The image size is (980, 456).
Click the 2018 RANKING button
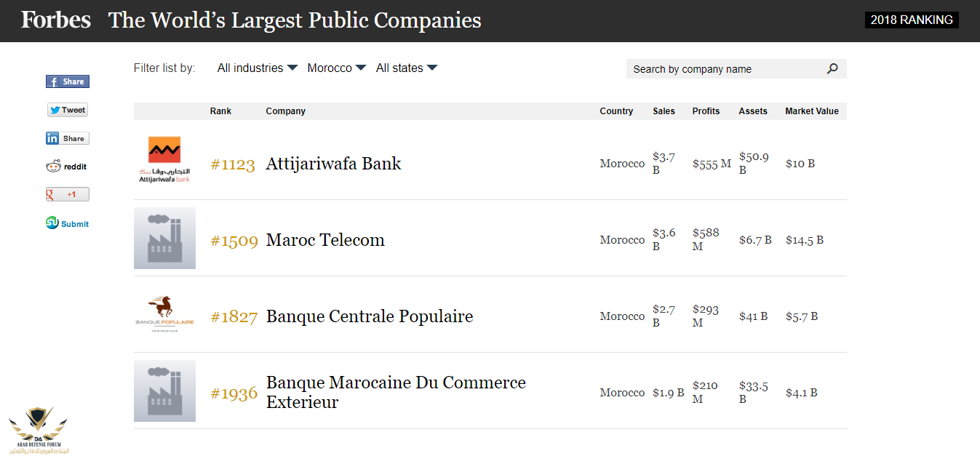tap(912, 20)
